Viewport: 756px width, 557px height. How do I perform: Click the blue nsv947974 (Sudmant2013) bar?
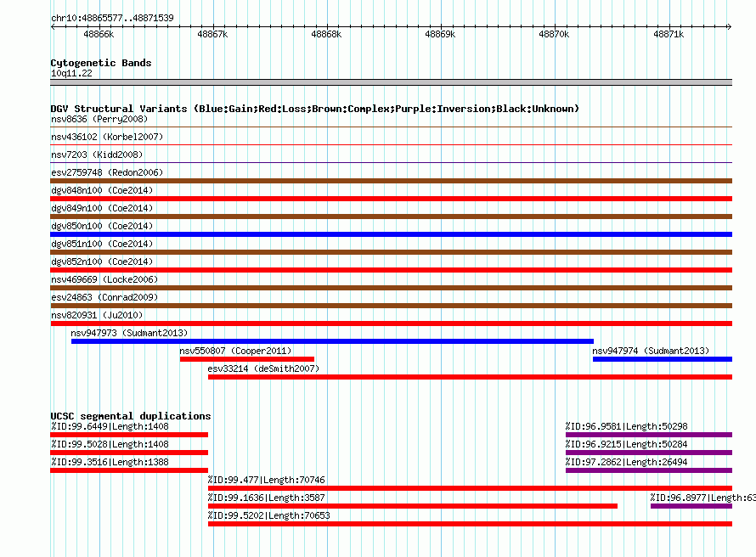point(663,359)
